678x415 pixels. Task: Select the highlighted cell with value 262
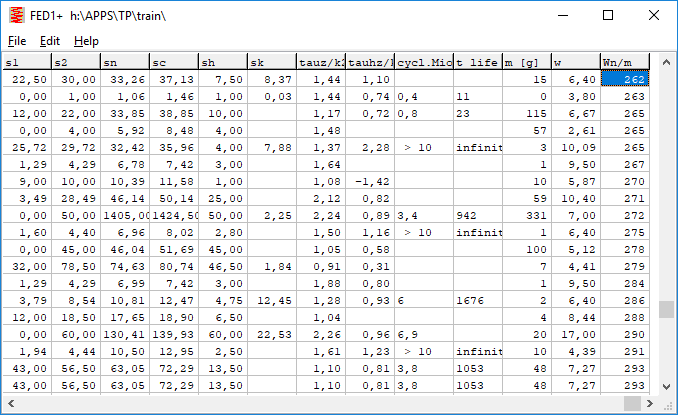pos(624,79)
